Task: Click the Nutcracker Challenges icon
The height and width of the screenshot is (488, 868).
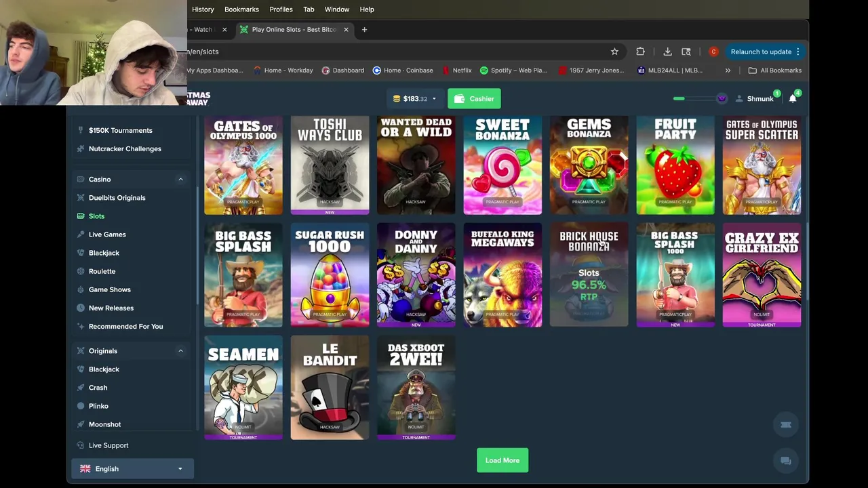Action: 81,148
